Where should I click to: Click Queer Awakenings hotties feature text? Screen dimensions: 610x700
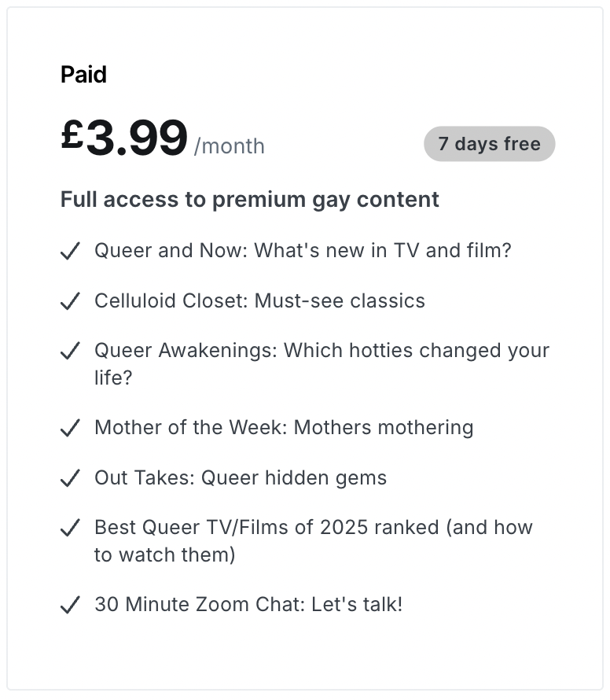coord(322,350)
